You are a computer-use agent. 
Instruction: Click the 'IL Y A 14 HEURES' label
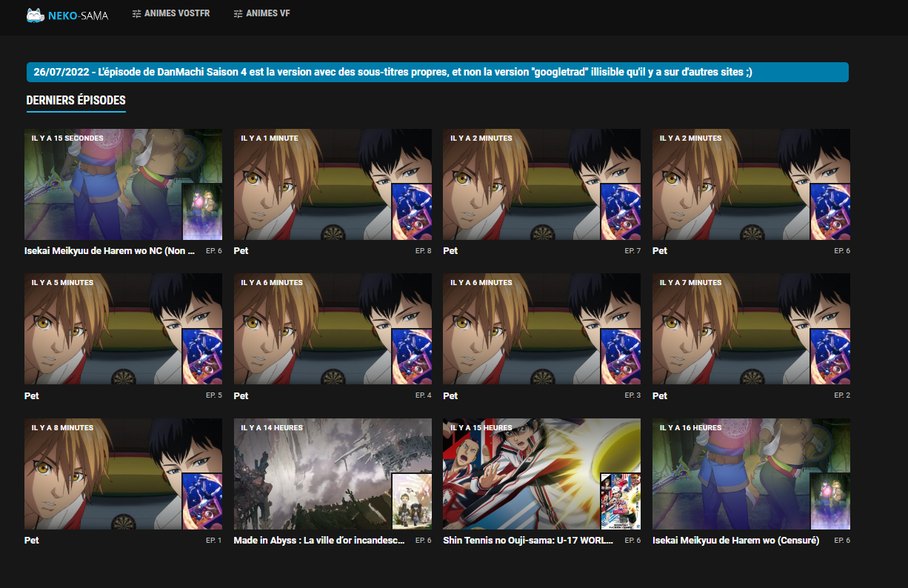click(272, 428)
